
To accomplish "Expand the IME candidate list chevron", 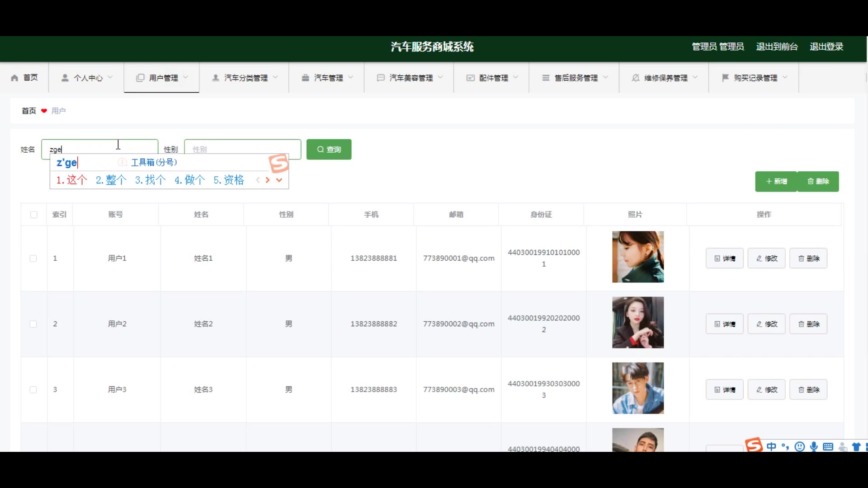I will click(x=279, y=180).
